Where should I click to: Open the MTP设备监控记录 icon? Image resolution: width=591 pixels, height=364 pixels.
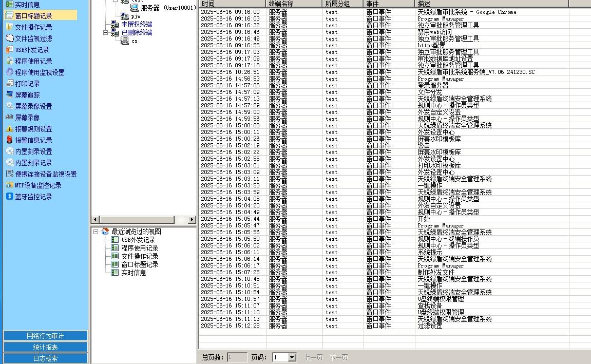pyautogui.click(x=9, y=185)
